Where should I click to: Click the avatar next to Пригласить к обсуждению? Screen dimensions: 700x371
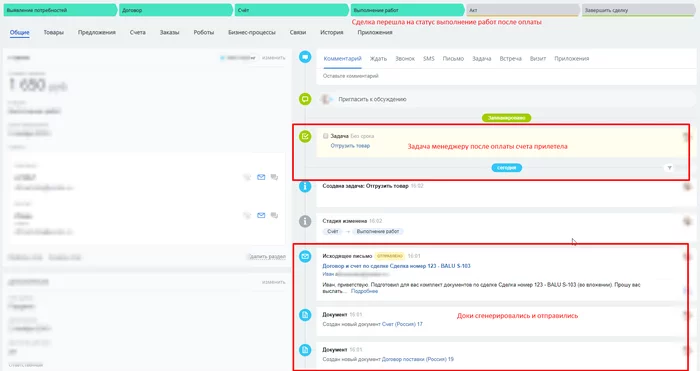[x=327, y=99]
